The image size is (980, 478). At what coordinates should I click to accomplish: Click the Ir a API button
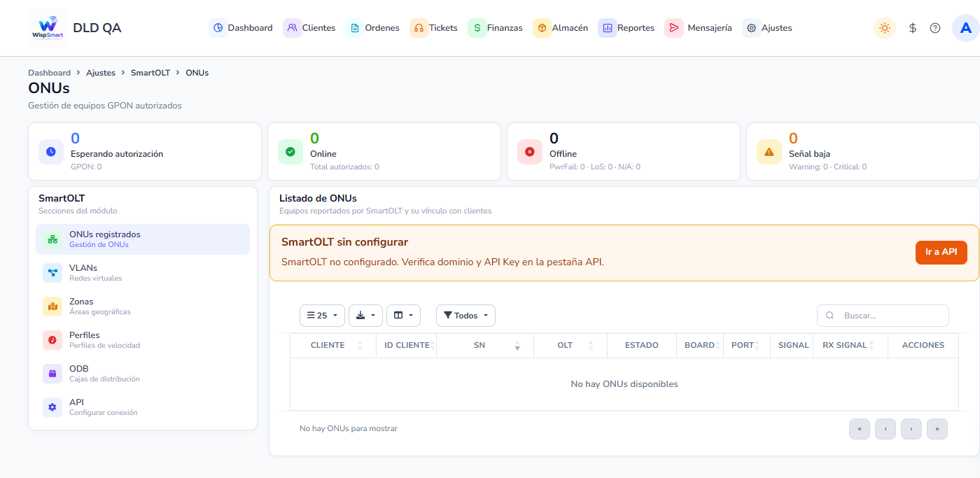(x=941, y=252)
